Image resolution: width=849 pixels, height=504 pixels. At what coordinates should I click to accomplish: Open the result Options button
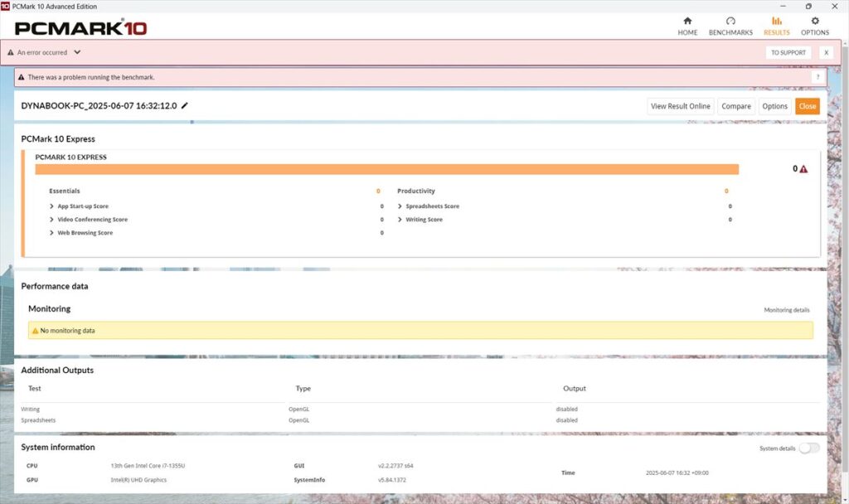775,106
